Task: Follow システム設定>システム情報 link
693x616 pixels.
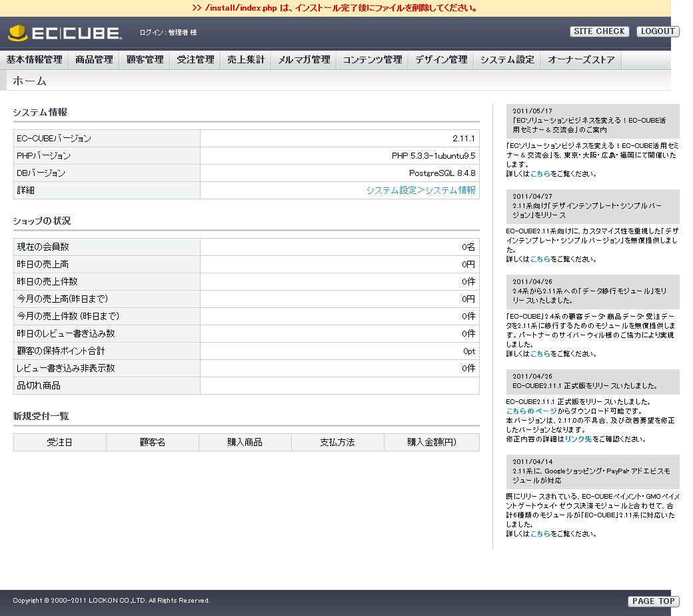Action: point(420,190)
